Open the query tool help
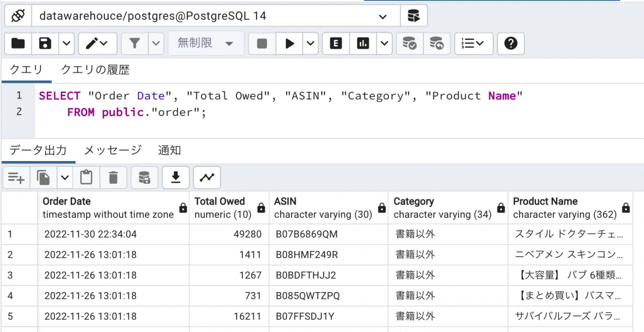Image resolution: width=644 pixels, height=332 pixels. tap(510, 43)
